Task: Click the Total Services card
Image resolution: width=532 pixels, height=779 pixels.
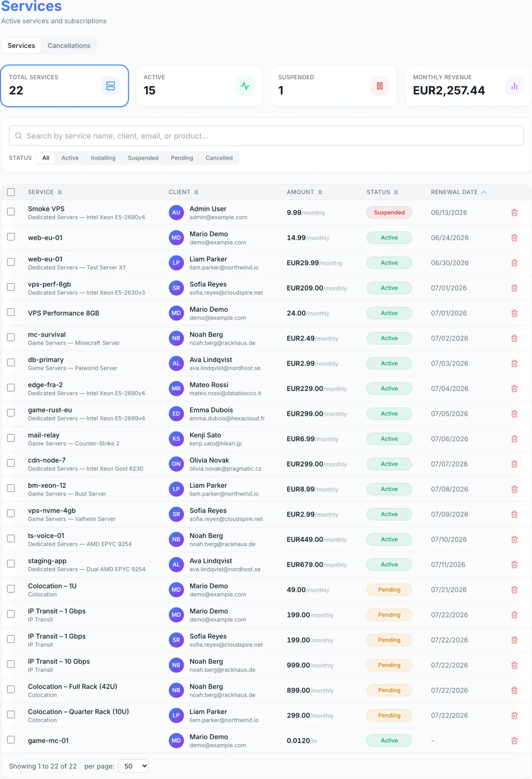Action: (65, 86)
